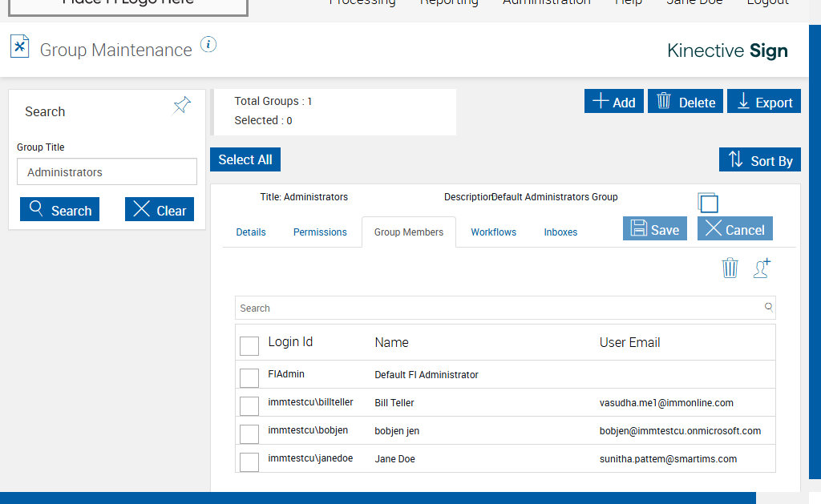821x504 pixels.
Task: Click the Bill Teller name cell
Action: [394, 403]
